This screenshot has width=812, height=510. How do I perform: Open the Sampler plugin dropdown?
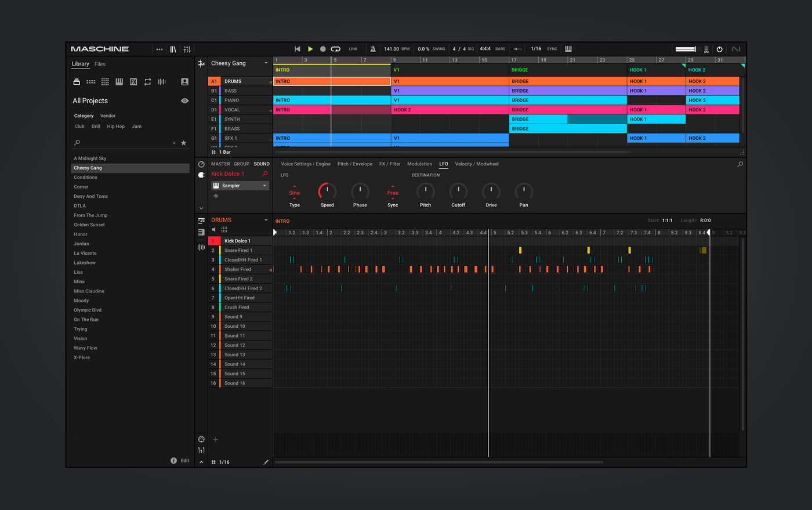tap(265, 186)
